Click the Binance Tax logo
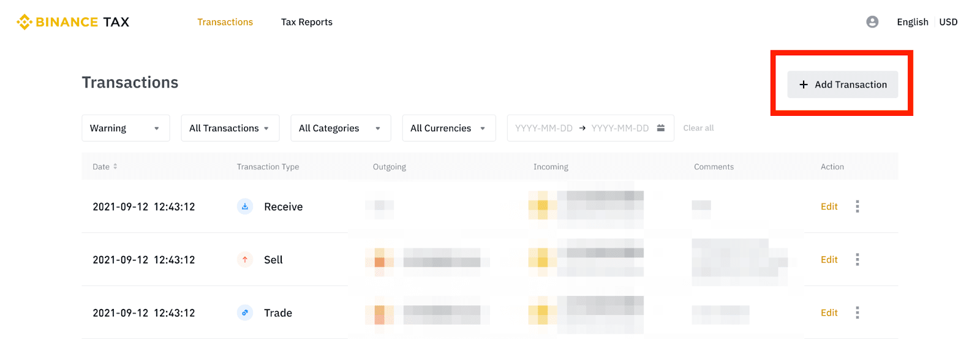 point(73,22)
